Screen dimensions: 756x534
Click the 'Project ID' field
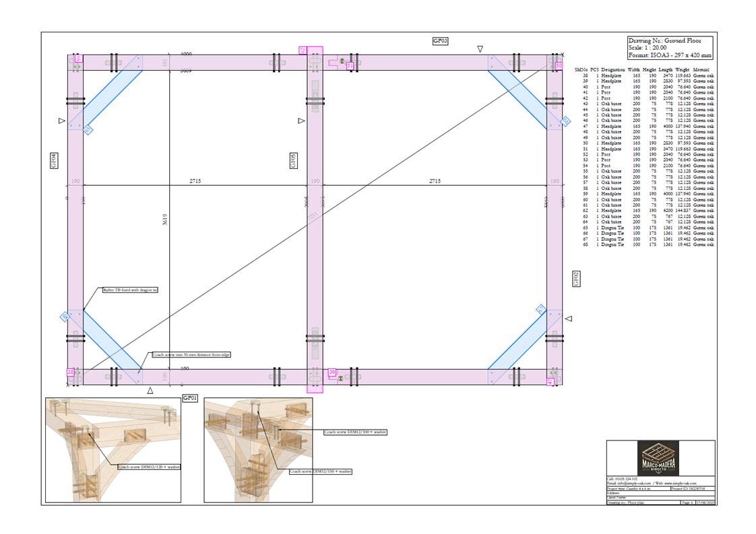(693, 489)
